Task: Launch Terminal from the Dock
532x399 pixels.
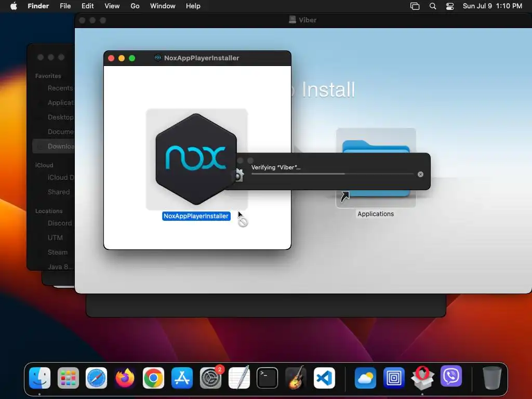Action: (x=268, y=378)
